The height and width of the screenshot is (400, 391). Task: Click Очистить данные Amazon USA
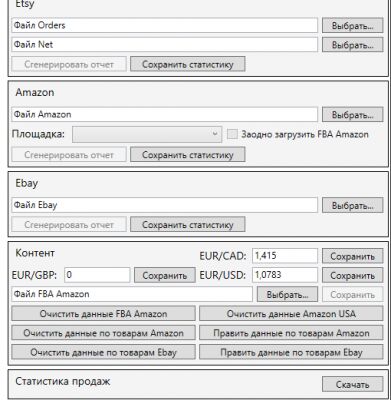pyautogui.click(x=291, y=314)
